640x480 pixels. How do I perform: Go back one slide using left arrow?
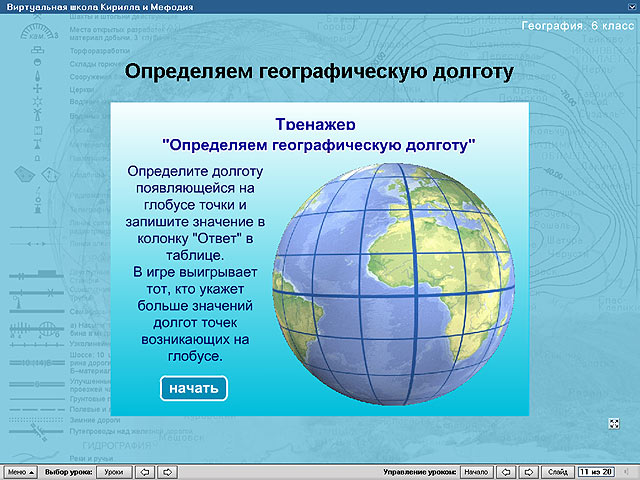[x=505, y=471]
